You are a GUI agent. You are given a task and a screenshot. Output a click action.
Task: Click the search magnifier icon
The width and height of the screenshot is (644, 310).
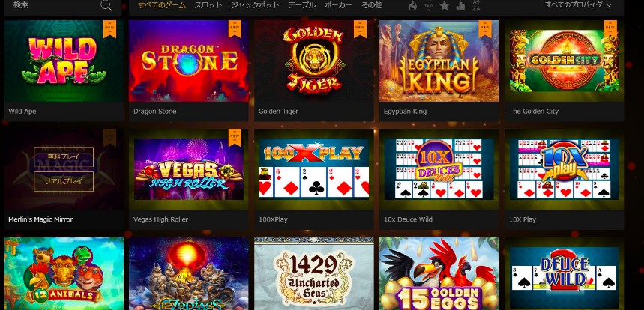[x=106, y=5]
